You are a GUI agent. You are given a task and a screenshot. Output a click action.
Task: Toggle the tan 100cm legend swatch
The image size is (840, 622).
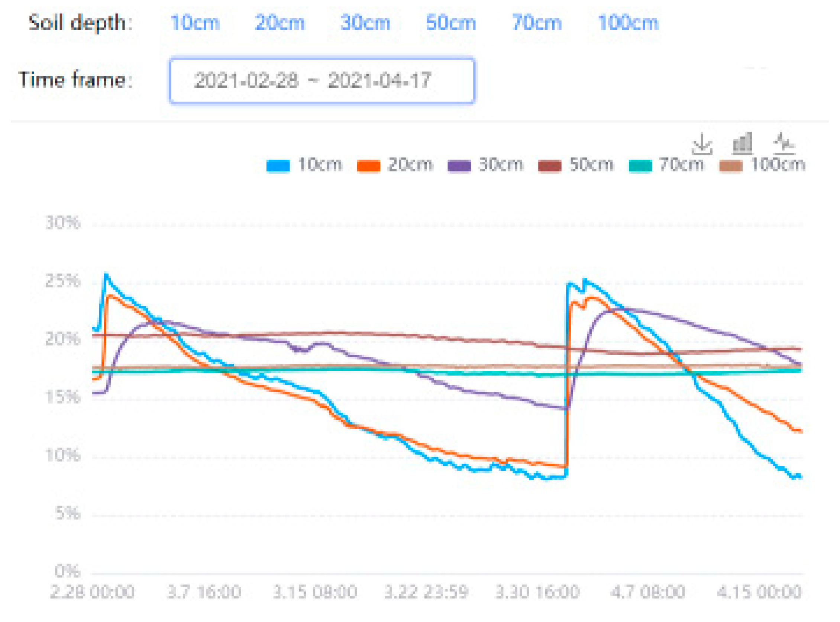[x=730, y=166]
